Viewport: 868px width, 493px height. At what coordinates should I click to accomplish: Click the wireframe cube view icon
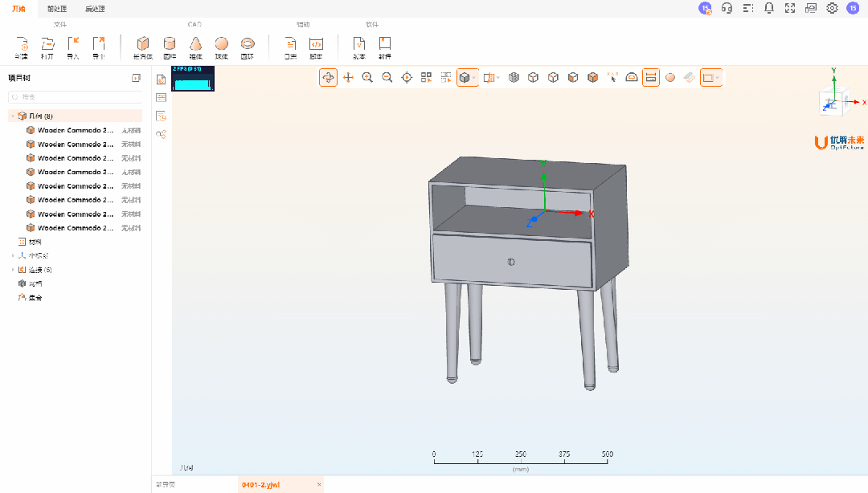(x=533, y=77)
